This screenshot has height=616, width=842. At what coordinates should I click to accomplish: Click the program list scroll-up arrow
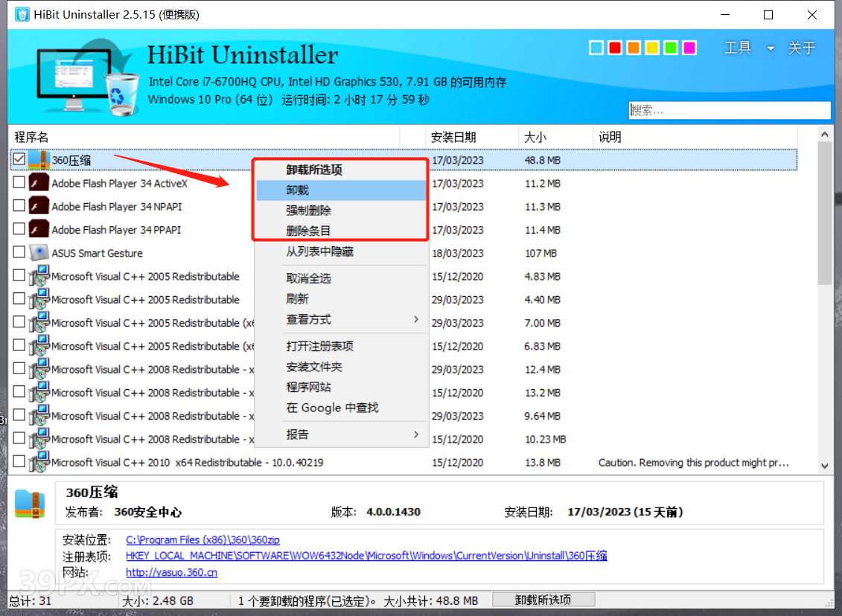tap(825, 134)
